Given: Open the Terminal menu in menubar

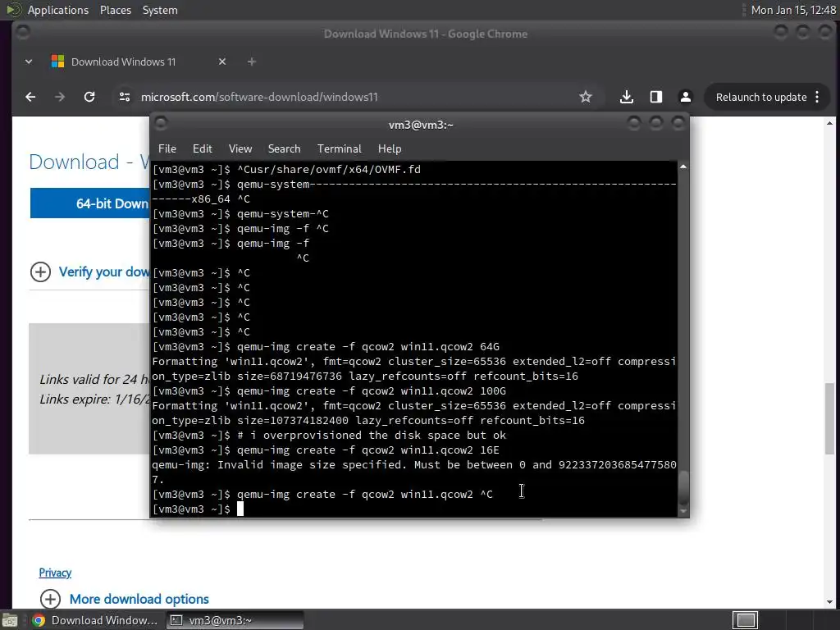Looking at the screenshot, I should click(x=339, y=149).
